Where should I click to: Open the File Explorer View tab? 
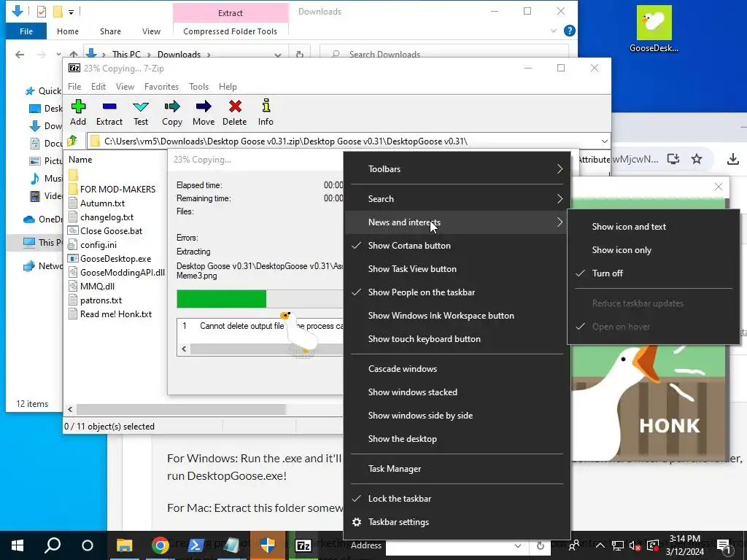(151, 31)
